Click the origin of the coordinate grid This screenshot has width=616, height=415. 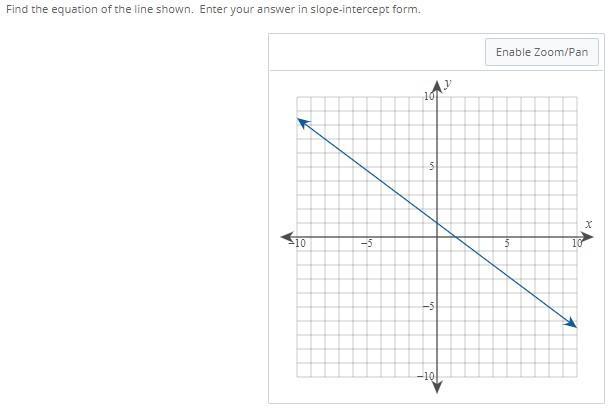click(x=437, y=237)
